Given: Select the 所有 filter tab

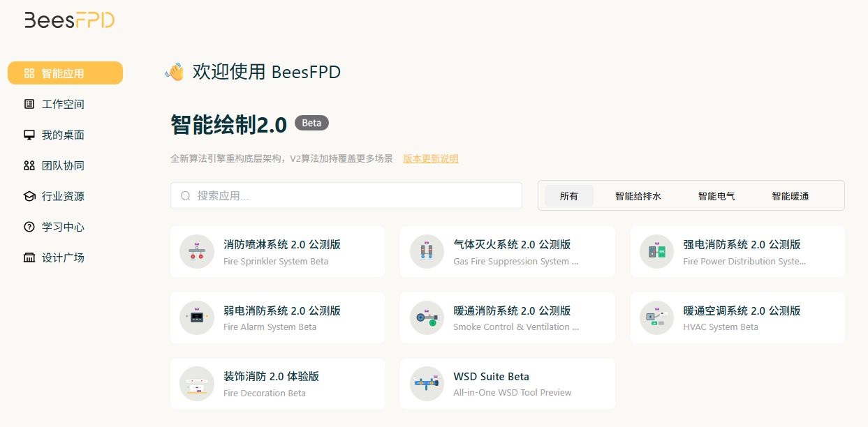Looking at the screenshot, I should pyautogui.click(x=568, y=196).
